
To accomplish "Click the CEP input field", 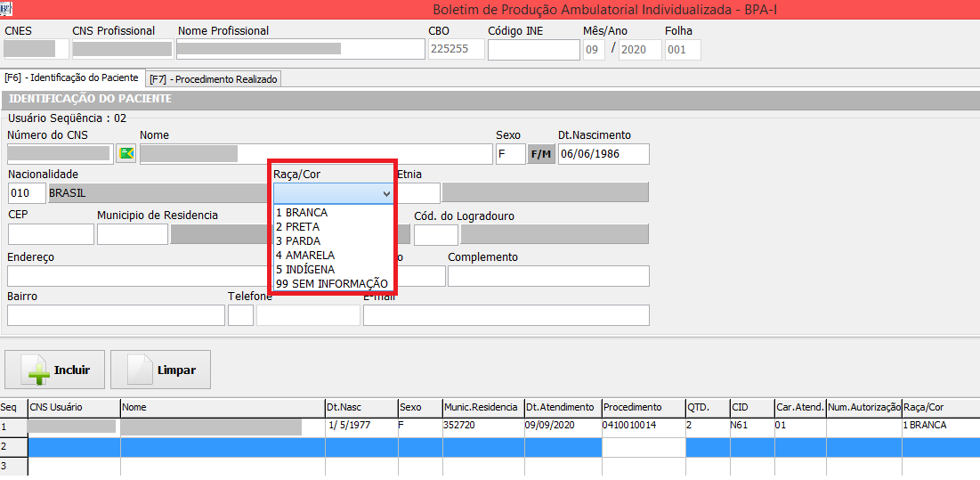I will (x=51, y=234).
